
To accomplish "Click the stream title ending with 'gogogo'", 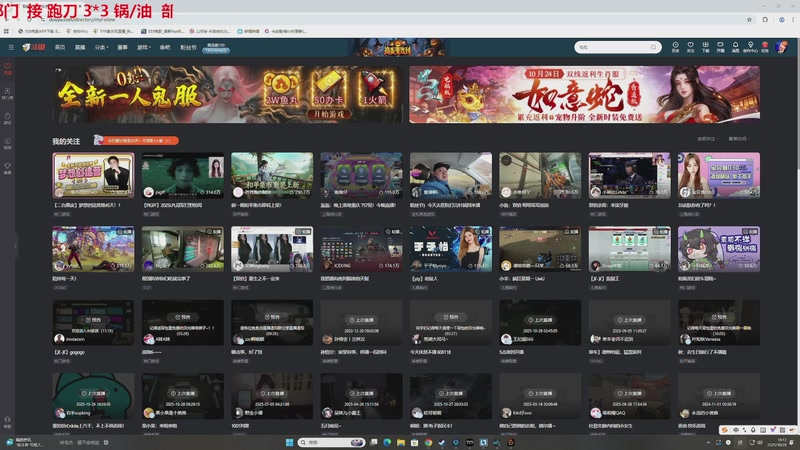I will click(69, 352).
